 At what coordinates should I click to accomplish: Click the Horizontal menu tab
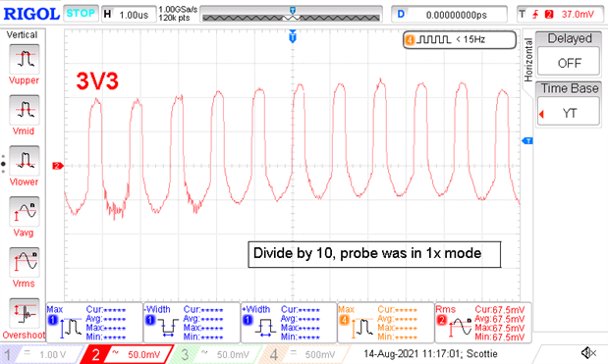(527, 60)
